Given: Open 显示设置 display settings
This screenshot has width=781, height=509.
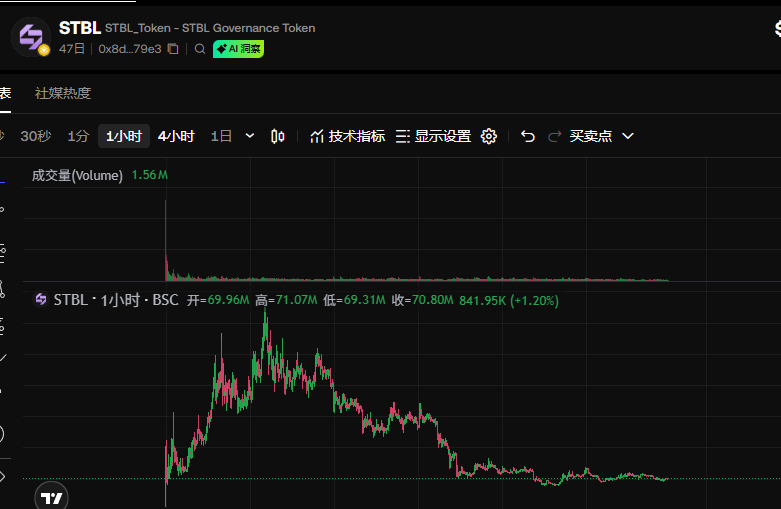Looking at the screenshot, I should (433, 136).
